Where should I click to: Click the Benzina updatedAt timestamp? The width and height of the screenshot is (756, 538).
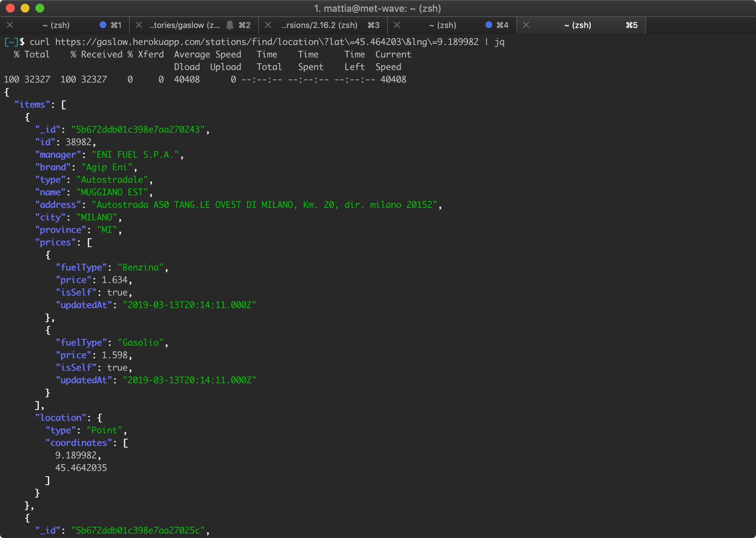click(x=190, y=305)
